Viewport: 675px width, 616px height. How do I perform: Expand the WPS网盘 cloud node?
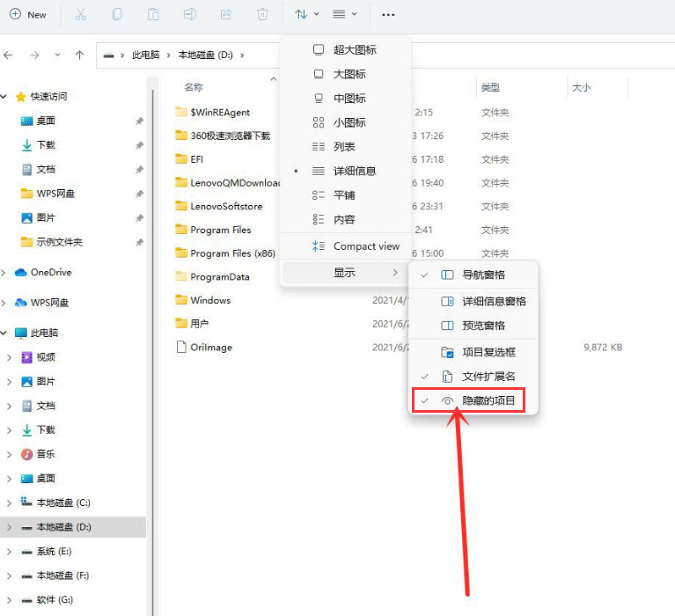(x=4, y=303)
